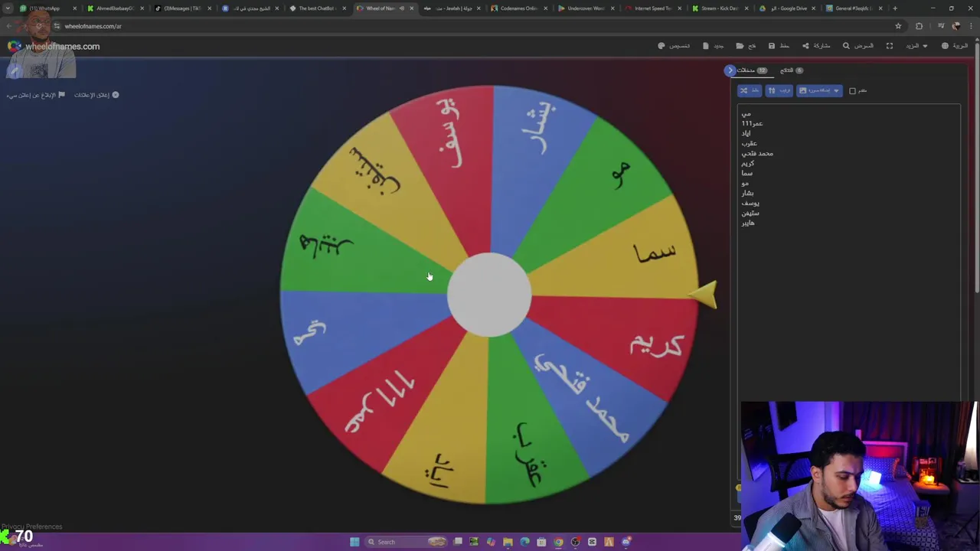This screenshot has width=980, height=551.
Task: Change language from العربية globe
Action: click(955, 46)
